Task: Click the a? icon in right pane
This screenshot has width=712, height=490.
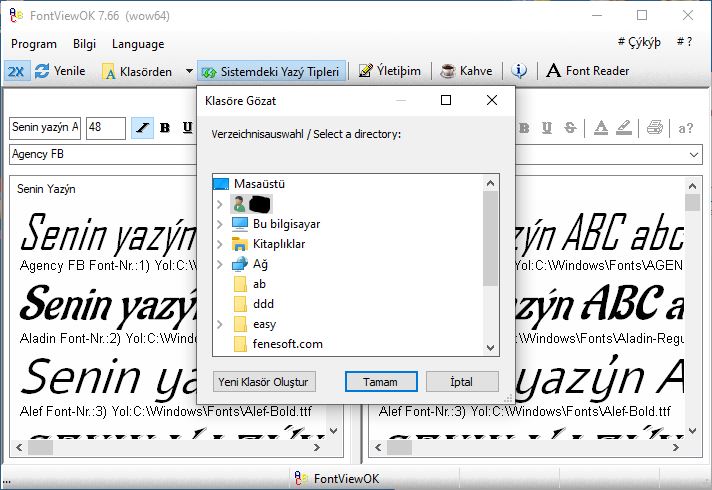Action: [x=686, y=128]
